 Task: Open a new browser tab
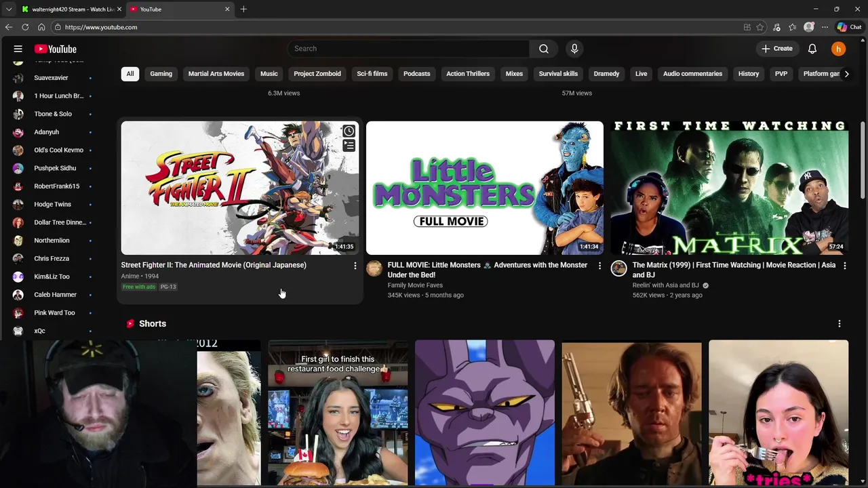coord(243,9)
